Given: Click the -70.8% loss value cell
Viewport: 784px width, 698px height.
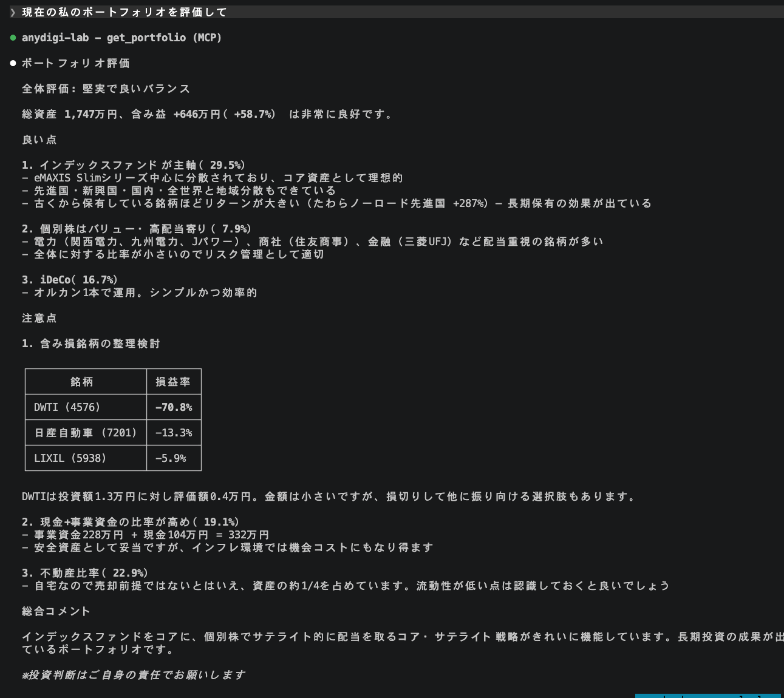Looking at the screenshot, I should [174, 407].
